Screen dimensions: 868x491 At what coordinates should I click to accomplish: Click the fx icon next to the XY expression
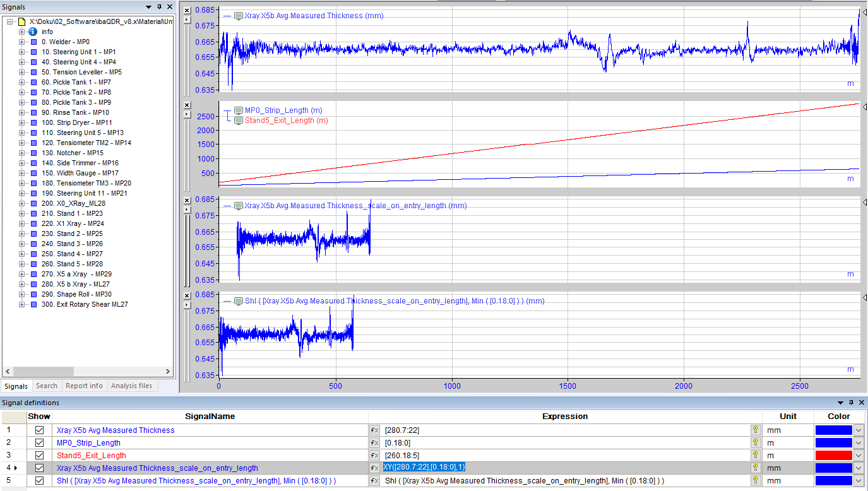point(375,468)
